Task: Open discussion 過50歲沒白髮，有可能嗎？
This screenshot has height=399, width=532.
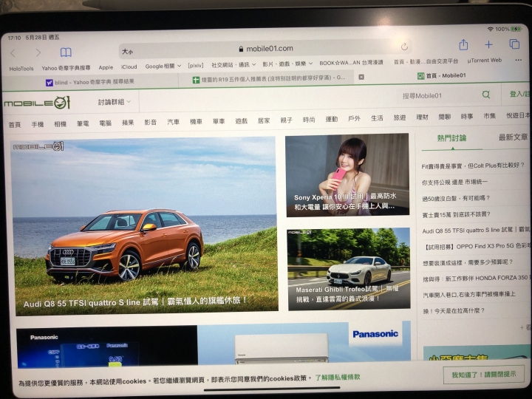Action: coord(456,198)
